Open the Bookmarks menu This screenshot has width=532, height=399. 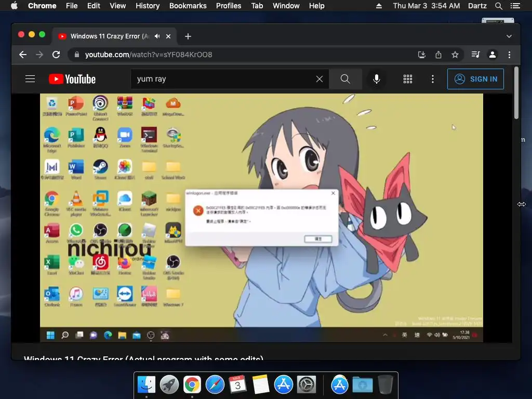pyautogui.click(x=188, y=6)
